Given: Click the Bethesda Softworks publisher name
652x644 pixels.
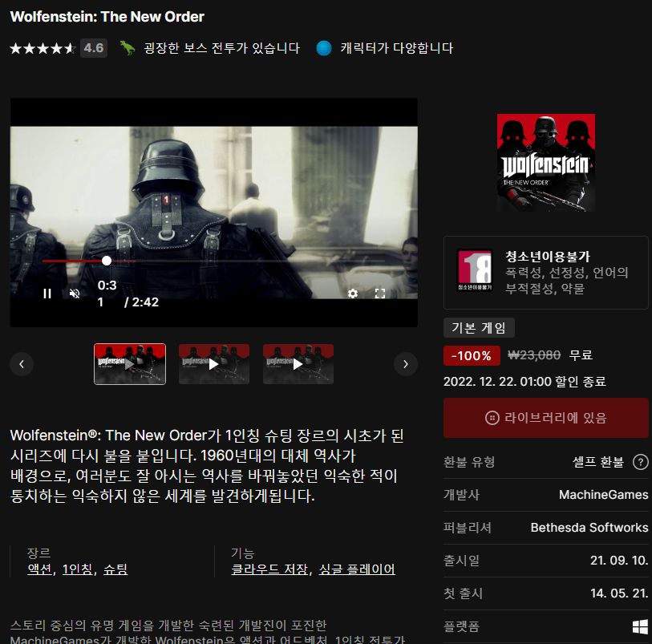Looking at the screenshot, I should click(x=589, y=528).
